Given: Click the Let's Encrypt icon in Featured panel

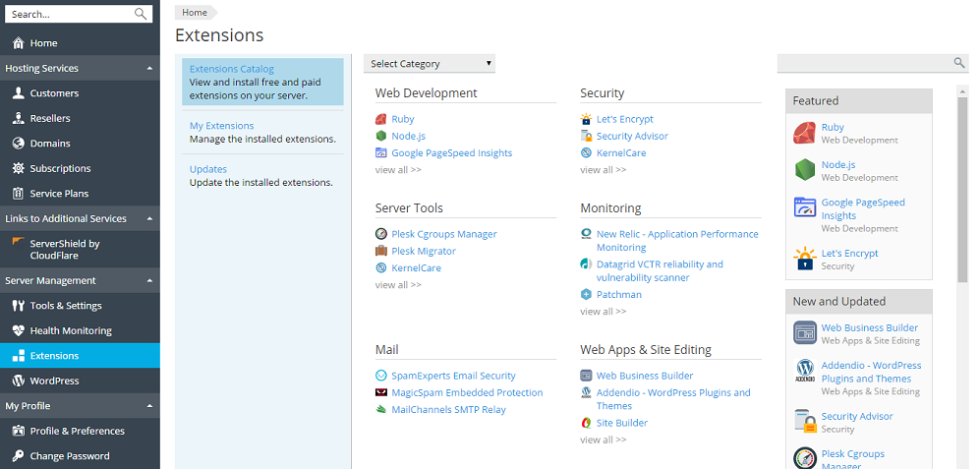Looking at the screenshot, I should pos(804,259).
